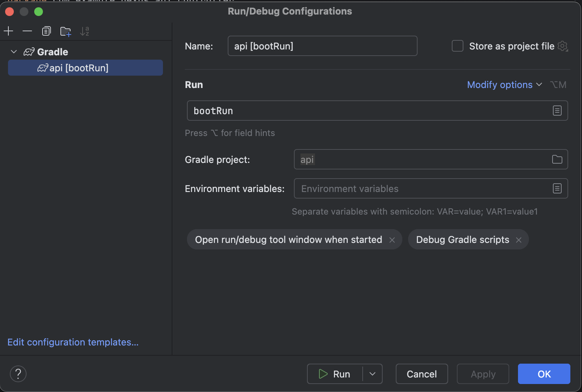Browse for Gradle project folder icon
582x392 pixels.
(557, 159)
